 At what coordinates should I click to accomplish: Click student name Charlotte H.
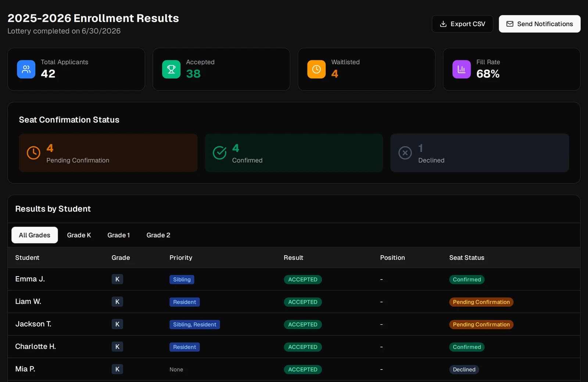click(x=36, y=346)
